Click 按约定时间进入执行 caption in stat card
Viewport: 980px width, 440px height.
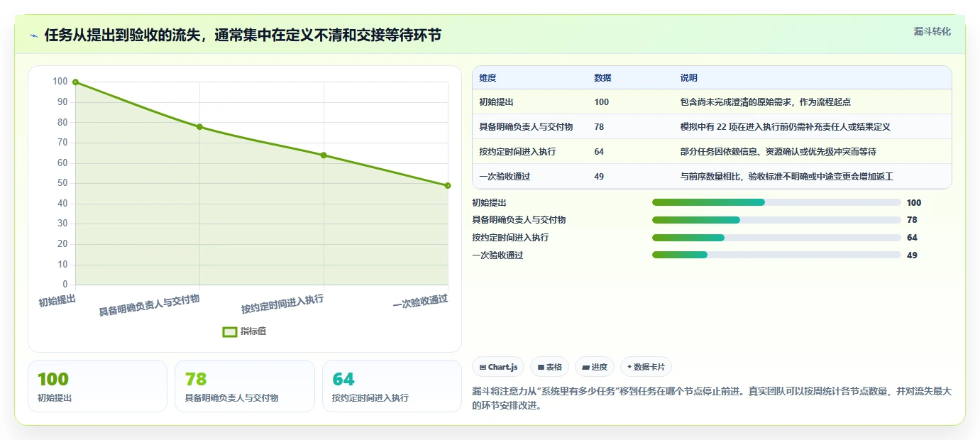[x=370, y=398]
